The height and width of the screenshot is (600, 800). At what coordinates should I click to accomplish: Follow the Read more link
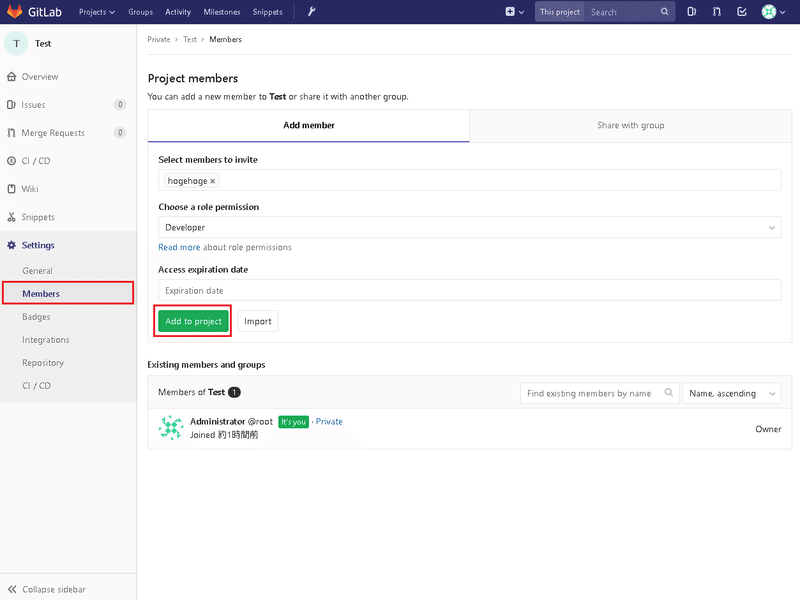179,247
